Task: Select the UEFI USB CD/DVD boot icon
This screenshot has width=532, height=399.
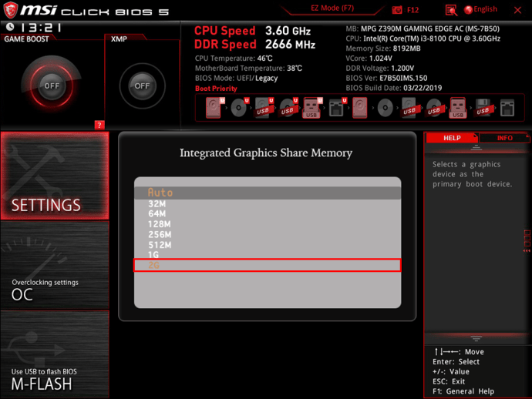Action: (x=288, y=108)
